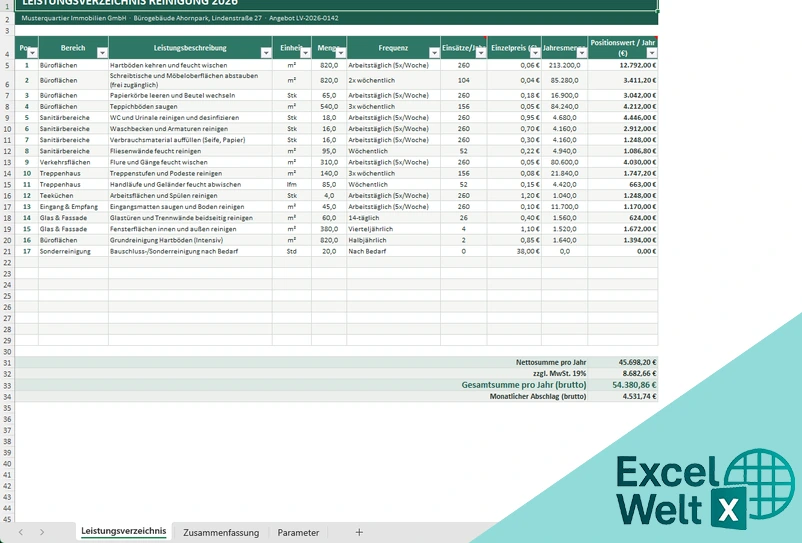Select cell 'Papierkörbe leeren und Beutel wechseln'
Screen dimensions: 802x543
[190, 96]
